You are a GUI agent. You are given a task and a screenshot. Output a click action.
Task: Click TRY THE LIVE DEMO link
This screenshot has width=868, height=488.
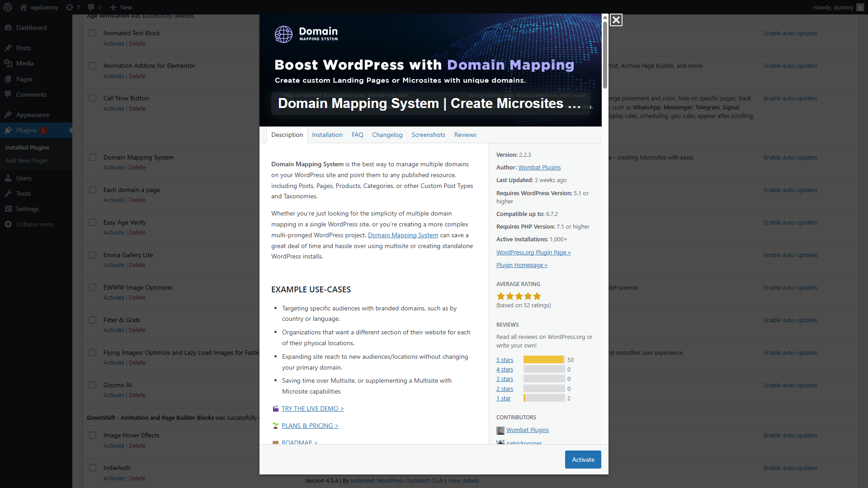pyautogui.click(x=313, y=408)
